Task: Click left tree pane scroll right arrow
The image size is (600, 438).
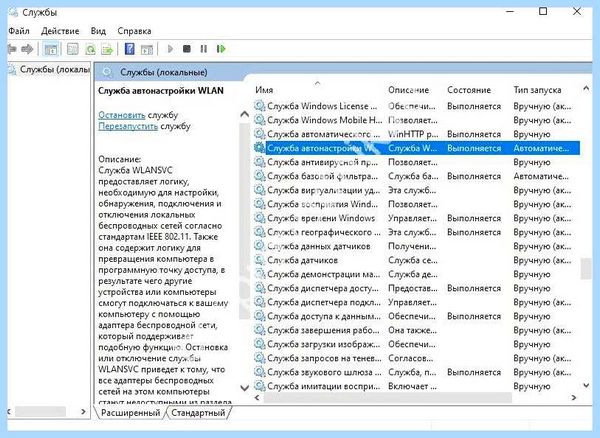Action: [83, 412]
